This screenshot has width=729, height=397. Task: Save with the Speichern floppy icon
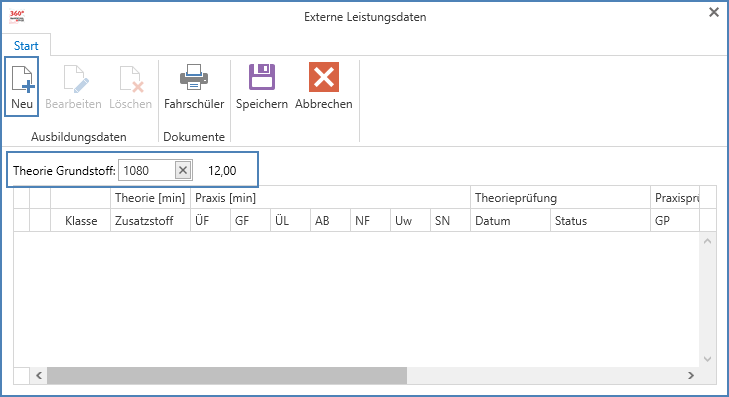pos(262,77)
